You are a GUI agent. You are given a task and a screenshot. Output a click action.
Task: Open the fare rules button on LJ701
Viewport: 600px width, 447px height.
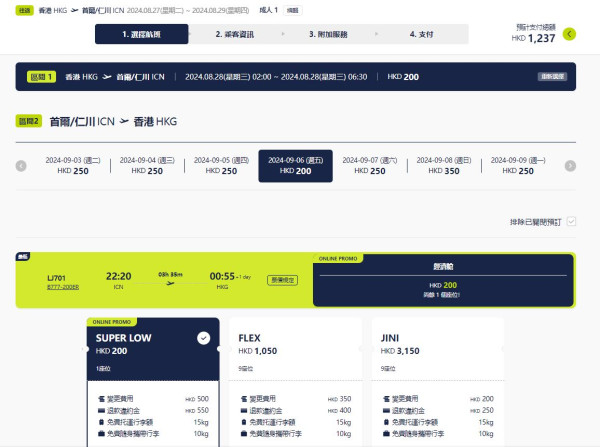tap(282, 280)
